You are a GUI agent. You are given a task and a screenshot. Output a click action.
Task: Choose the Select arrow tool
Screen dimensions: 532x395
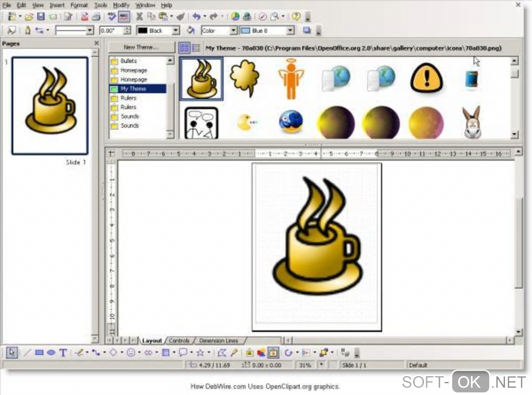point(11,353)
